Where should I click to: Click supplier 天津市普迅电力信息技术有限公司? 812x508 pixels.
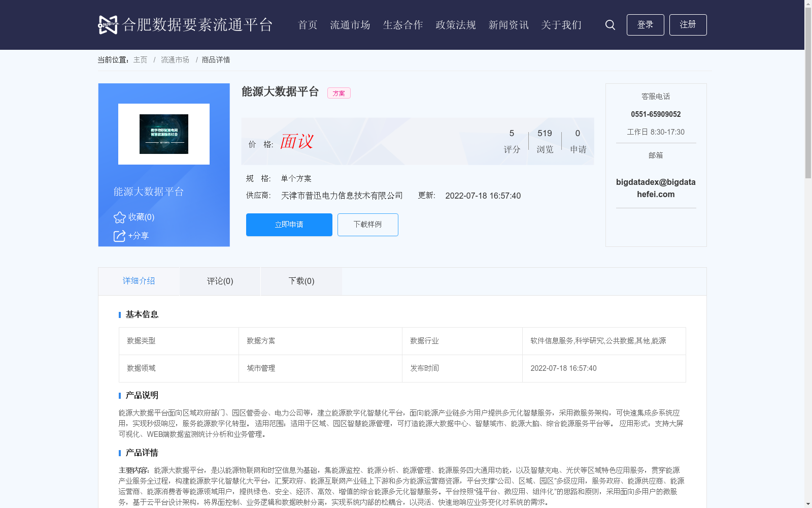342,196
